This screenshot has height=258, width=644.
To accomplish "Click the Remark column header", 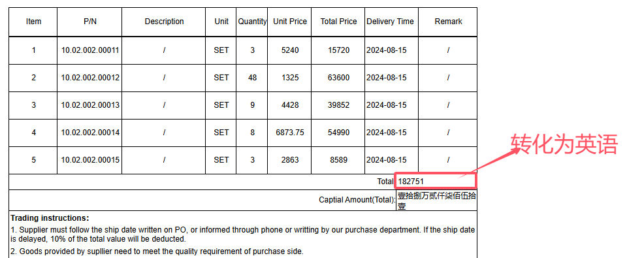I will click(448, 22).
